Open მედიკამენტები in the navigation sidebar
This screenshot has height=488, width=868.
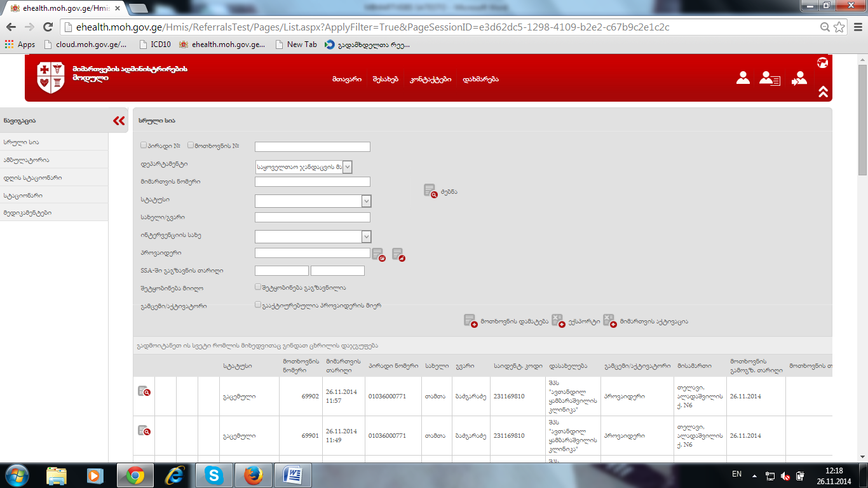(x=28, y=213)
